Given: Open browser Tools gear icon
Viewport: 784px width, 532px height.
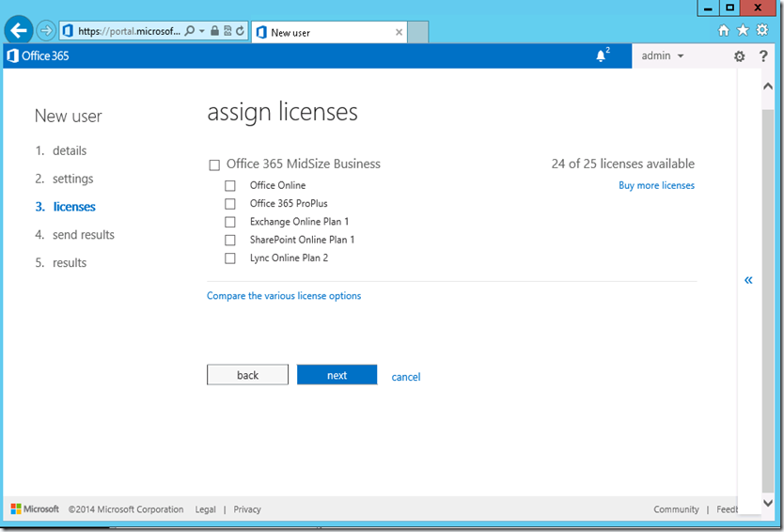Looking at the screenshot, I should pos(762,30).
